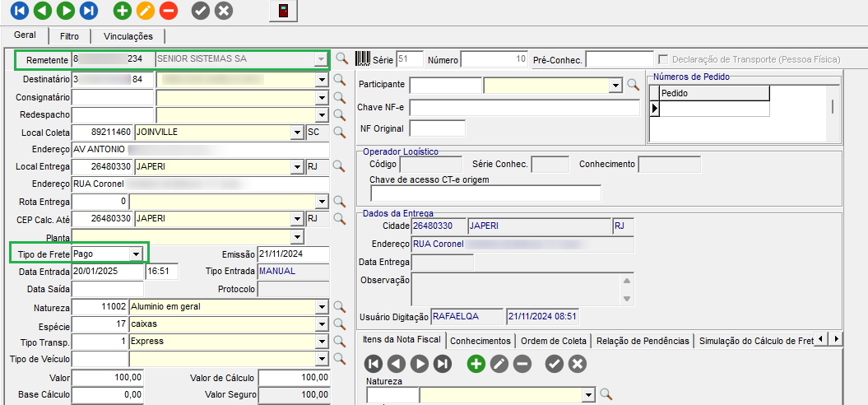The height and width of the screenshot is (405, 868).
Task: Click the Chave NF-e input field
Action: tap(524, 108)
